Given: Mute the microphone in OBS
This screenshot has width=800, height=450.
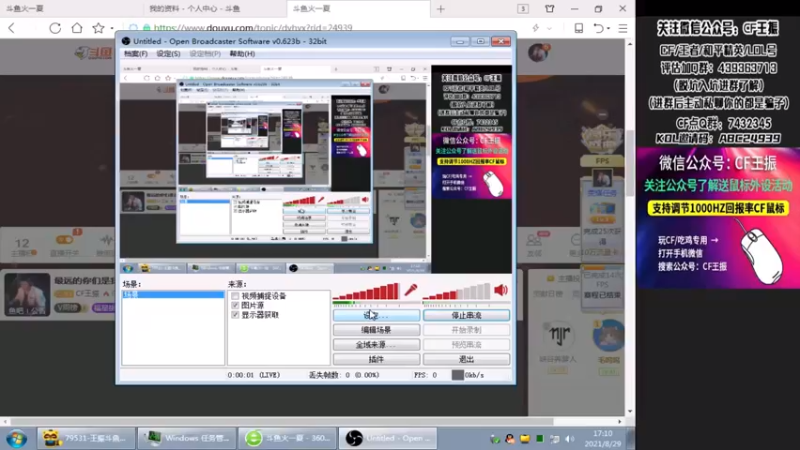Looking at the screenshot, I should [411, 290].
